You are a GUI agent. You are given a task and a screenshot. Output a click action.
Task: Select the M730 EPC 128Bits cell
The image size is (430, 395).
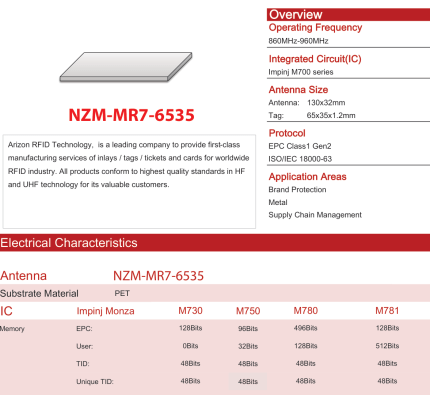[x=190, y=328]
